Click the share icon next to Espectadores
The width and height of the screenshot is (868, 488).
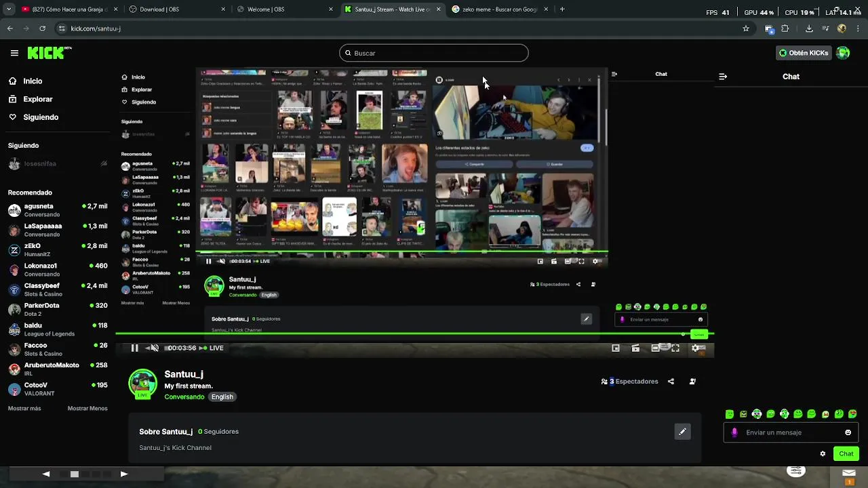tap(671, 382)
